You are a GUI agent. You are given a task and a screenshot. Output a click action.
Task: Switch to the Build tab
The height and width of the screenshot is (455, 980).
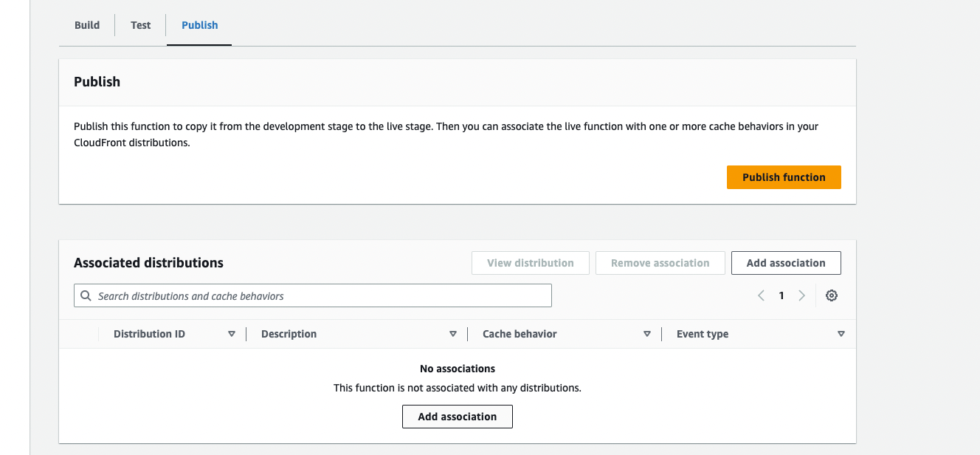click(x=86, y=24)
